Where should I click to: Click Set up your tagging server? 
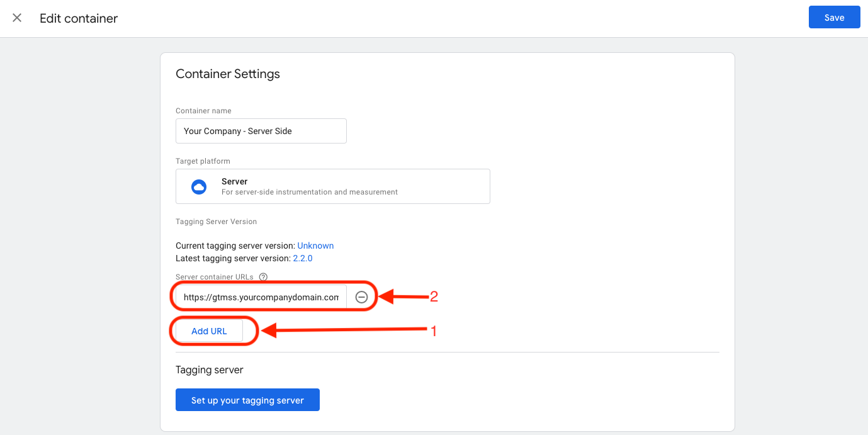tap(247, 400)
